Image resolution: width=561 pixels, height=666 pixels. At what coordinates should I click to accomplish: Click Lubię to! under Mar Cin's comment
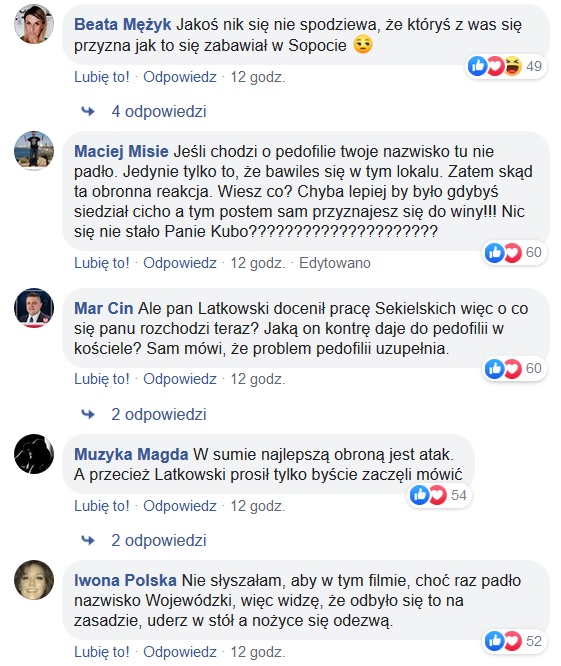coord(102,379)
